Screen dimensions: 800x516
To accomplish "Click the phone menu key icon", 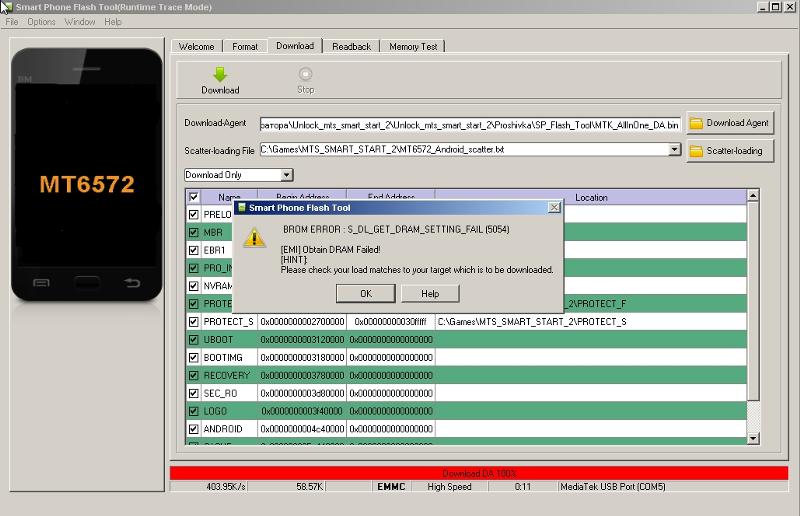I will click(x=41, y=282).
